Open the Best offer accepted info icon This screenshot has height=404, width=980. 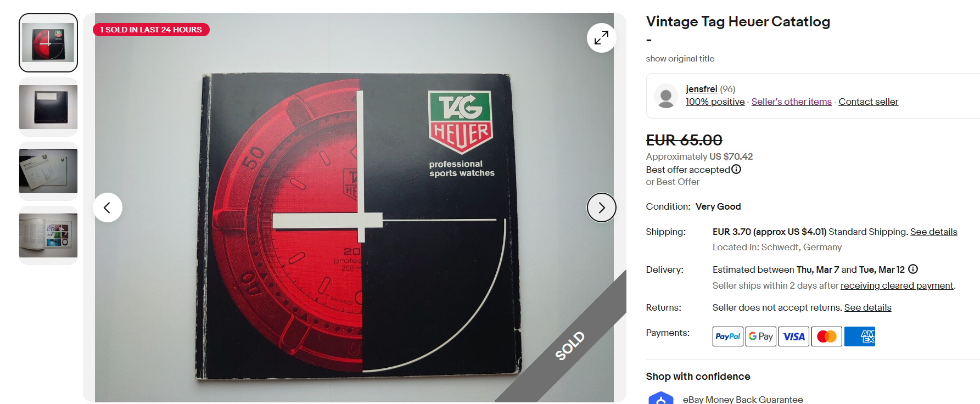click(x=736, y=169)
